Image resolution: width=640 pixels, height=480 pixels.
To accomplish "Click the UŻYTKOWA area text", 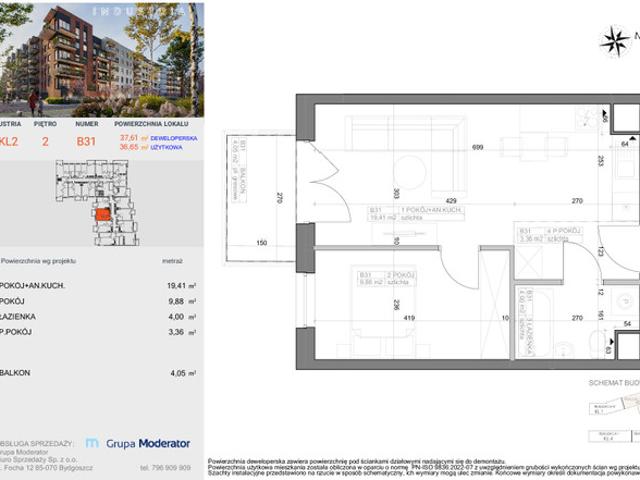I will pyautogui.click(x=167, y=147).
